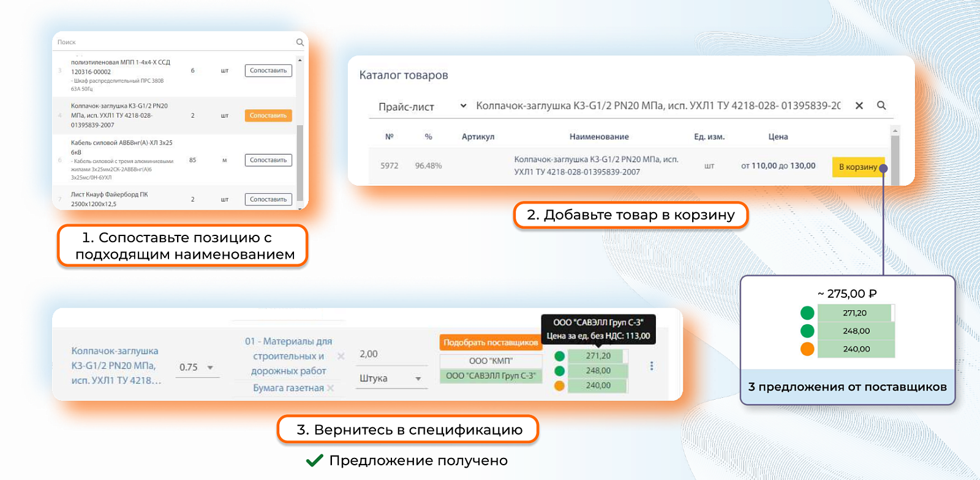
Task: Click Артикул column header
Action: pyautogui.click(x=478, y=137)
